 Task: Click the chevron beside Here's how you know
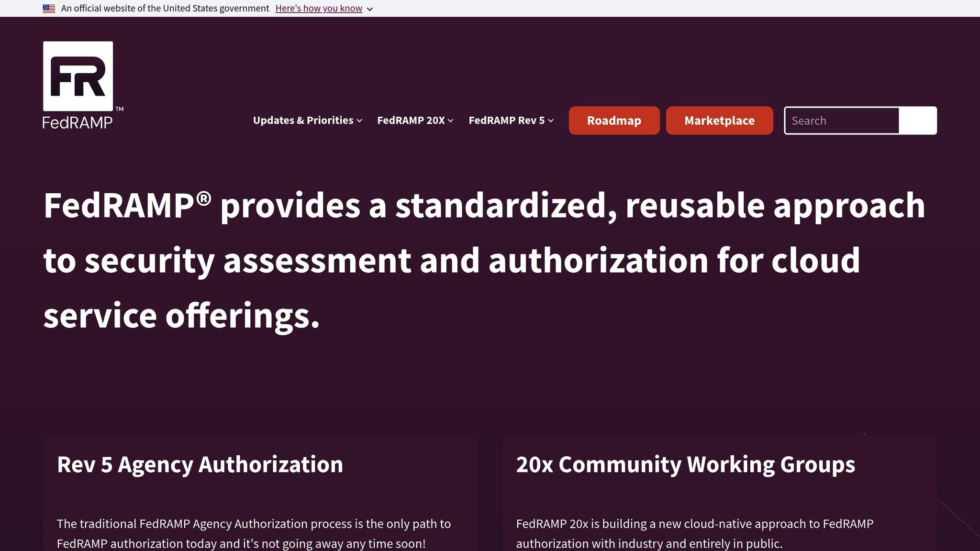(x=370, y=9)
